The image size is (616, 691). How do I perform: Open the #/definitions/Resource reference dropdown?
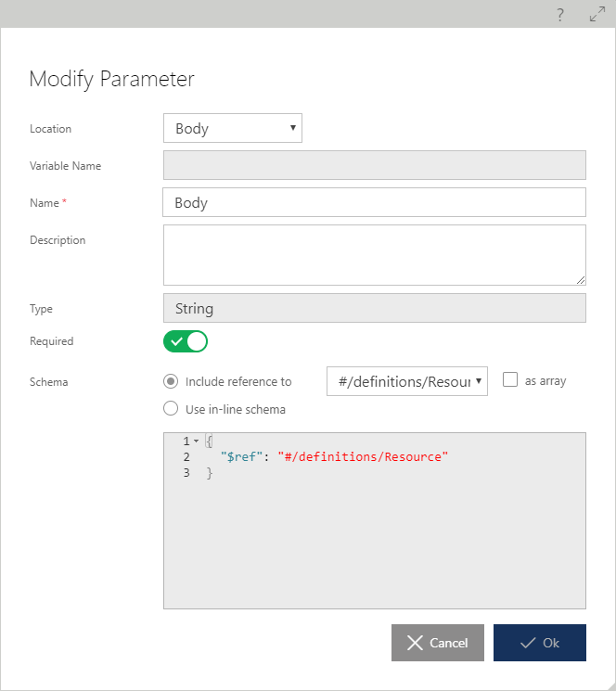pyautogui.click(x=407, y=381)
